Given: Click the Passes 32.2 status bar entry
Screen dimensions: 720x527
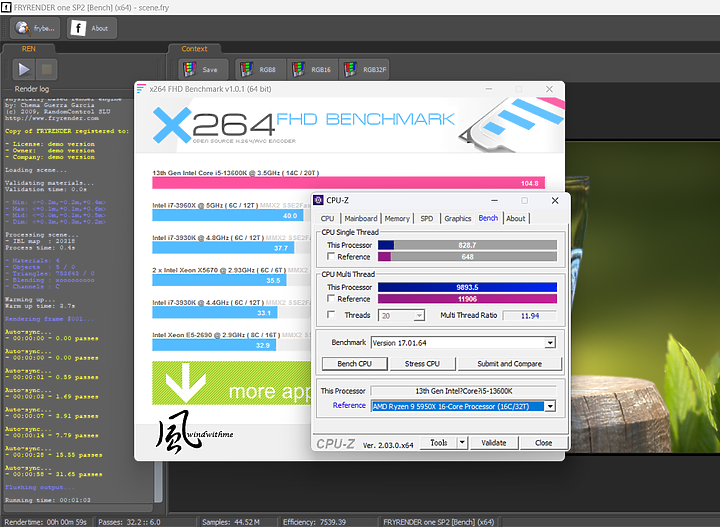Looking at the screenshot, I should tap(129, 522).
